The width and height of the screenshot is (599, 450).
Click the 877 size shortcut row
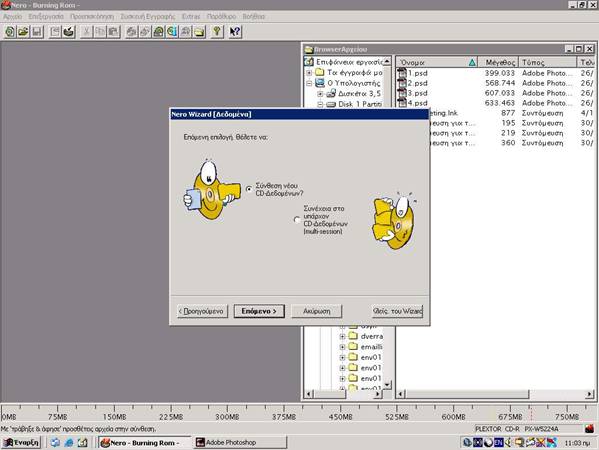512,113
